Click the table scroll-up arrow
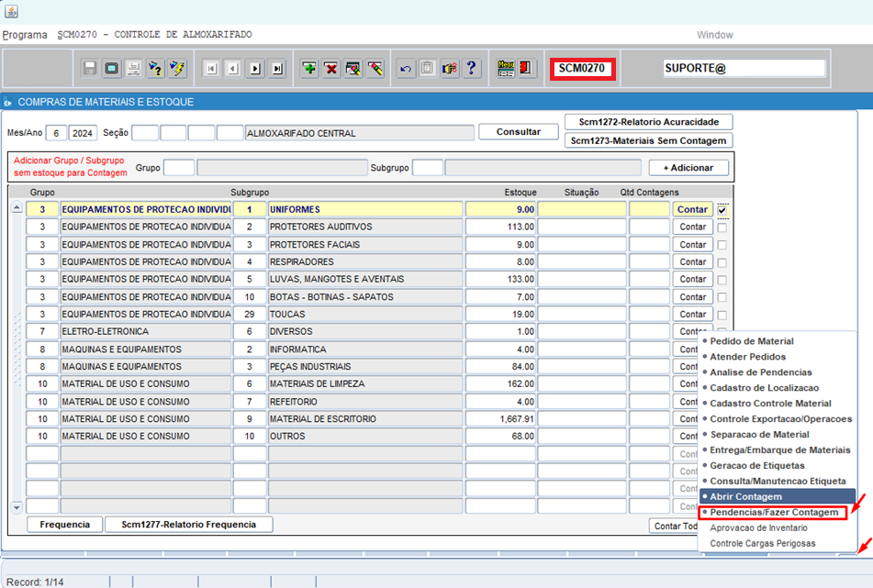This screenshot has width=873, height=588. [x=17, y=208]
